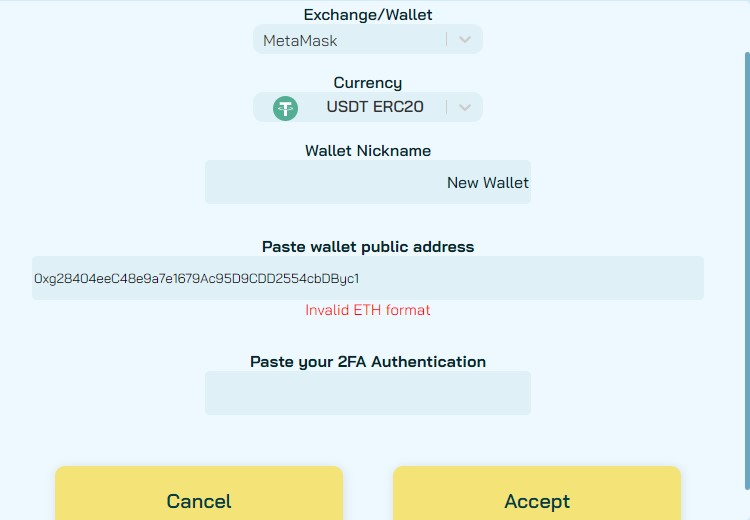Click the green Tether USDT coin icon
The height and width of the screenshot is (520, 750).
pyautogui.click(x=286, y=108)
